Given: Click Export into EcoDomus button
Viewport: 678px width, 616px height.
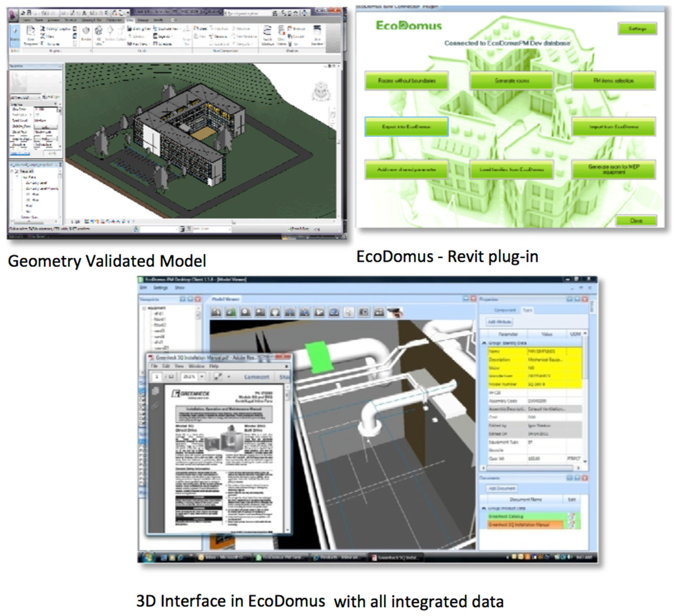Looking at the screenshot, I should [x=406, y=127].
